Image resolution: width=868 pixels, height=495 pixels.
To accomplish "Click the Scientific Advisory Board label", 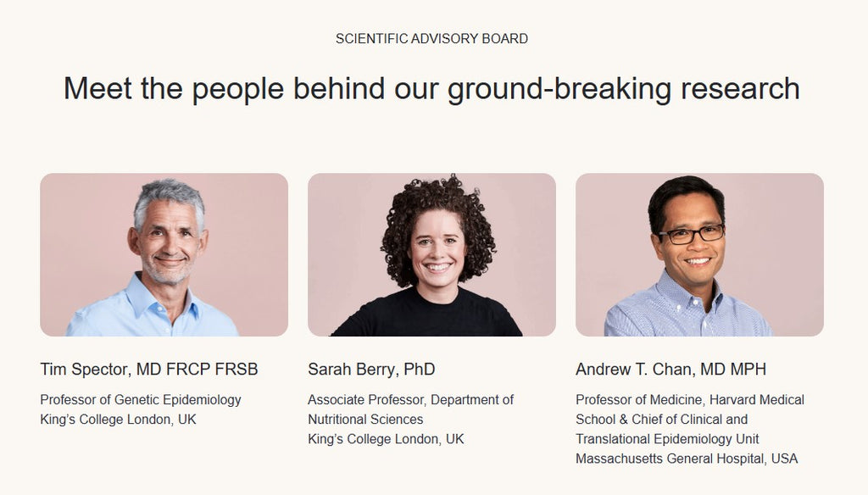I will (x=431, y=39).
